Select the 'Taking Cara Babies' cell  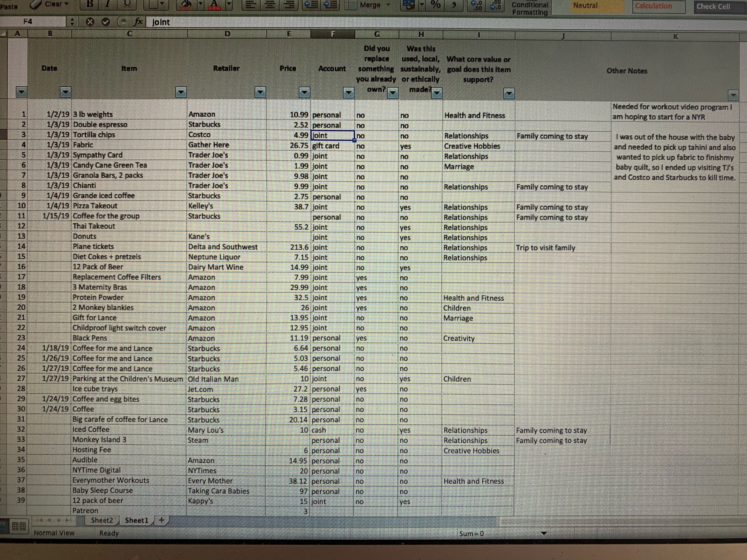[226, 491]
